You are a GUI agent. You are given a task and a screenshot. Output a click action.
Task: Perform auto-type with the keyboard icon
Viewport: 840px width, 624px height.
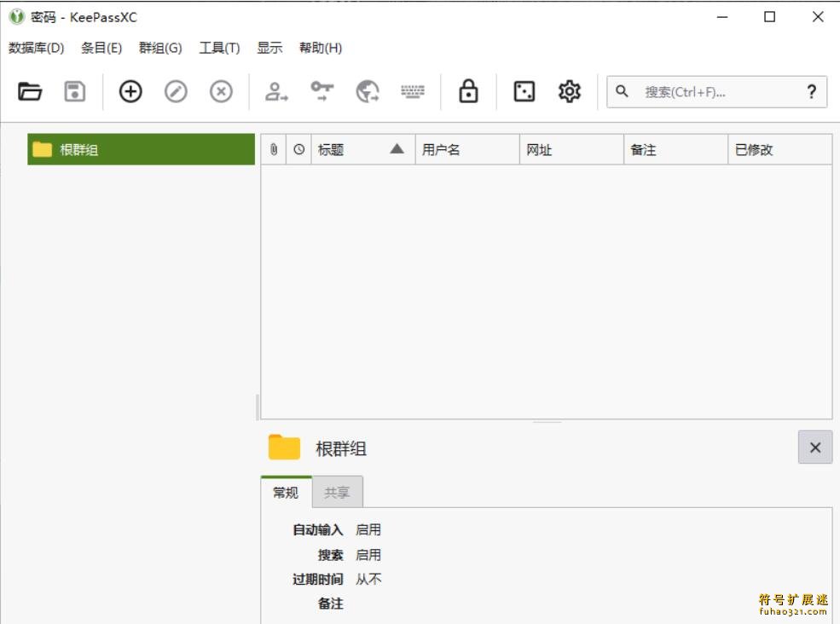(x=413, y=91)
